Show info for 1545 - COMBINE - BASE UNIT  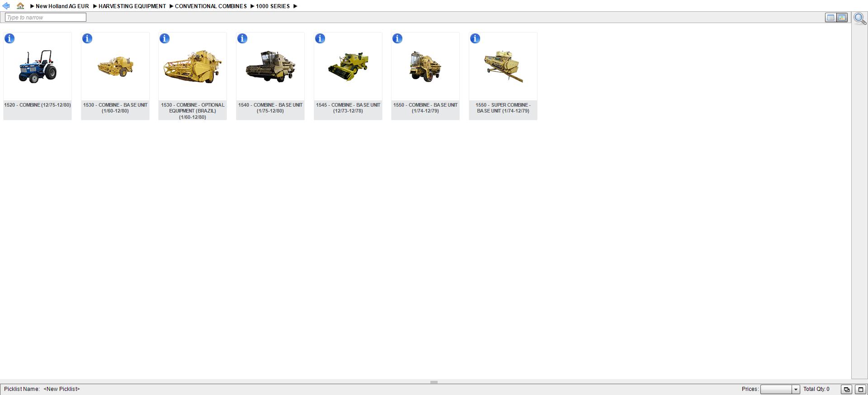point(320,38)
